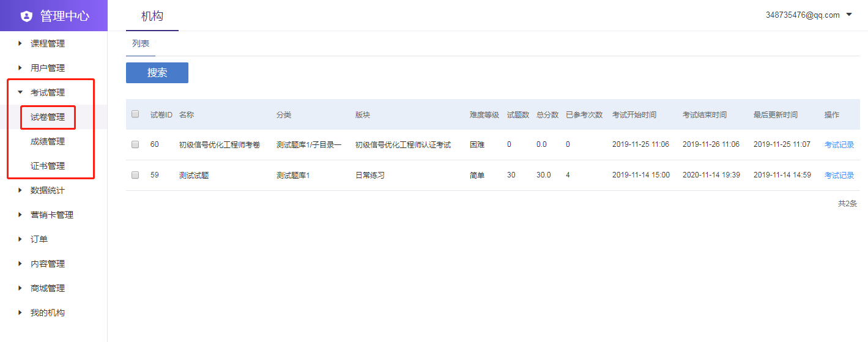Open 考试记录 link for 初级信号优化工程师考卷
This screenshot has height=342, width=868.
tap(839, 144)
